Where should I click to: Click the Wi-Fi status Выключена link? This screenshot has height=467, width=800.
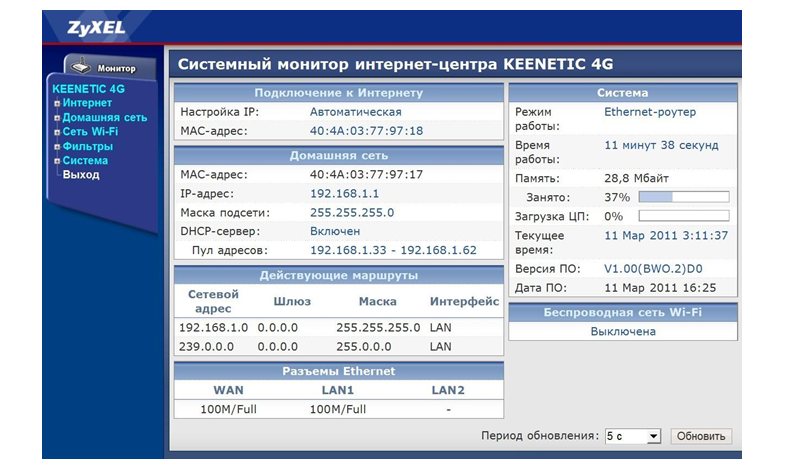point(623,332)
